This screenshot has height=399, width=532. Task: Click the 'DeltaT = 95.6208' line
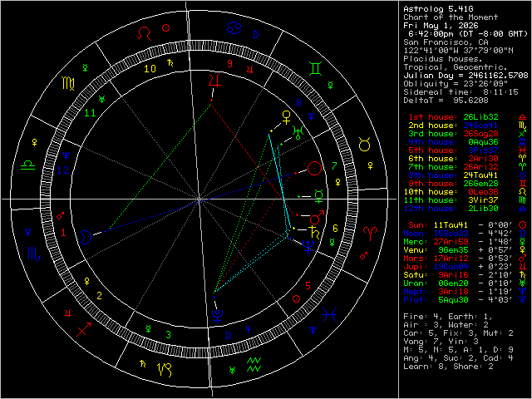click(x=446, y=101)
